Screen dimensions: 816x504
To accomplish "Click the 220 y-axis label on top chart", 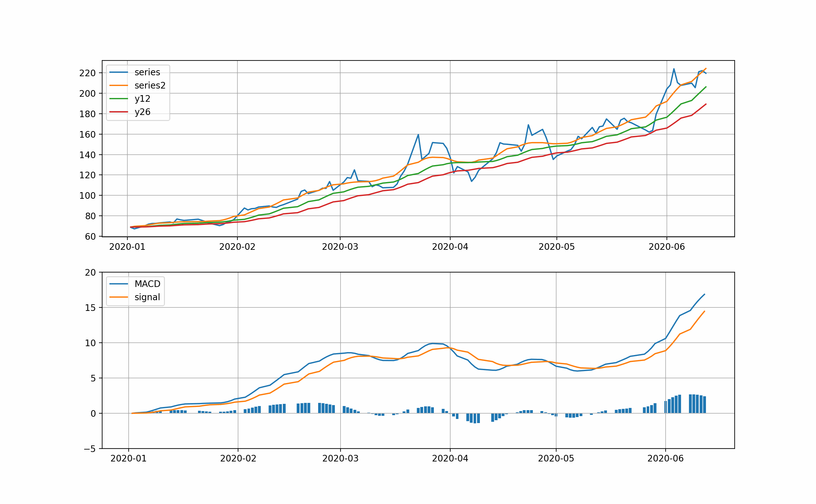I will pyautogui.click(x=87, y=73).
